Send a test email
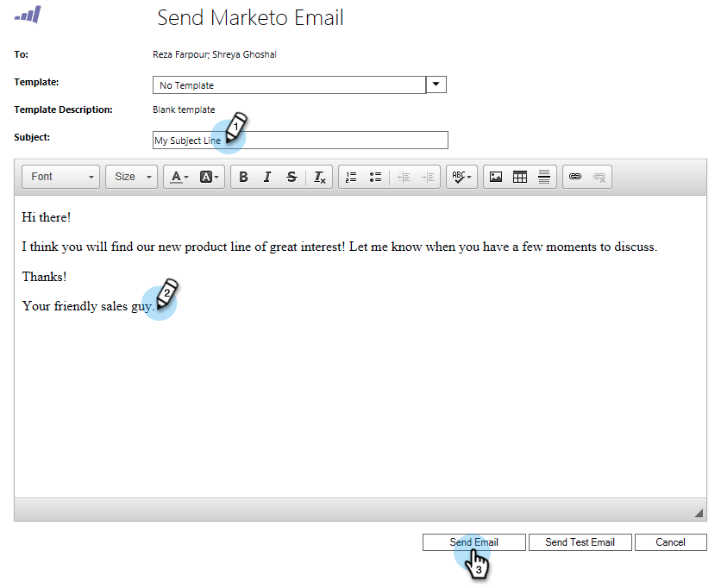Viewport: 721px width, 588px height. [x=580, y=542]
